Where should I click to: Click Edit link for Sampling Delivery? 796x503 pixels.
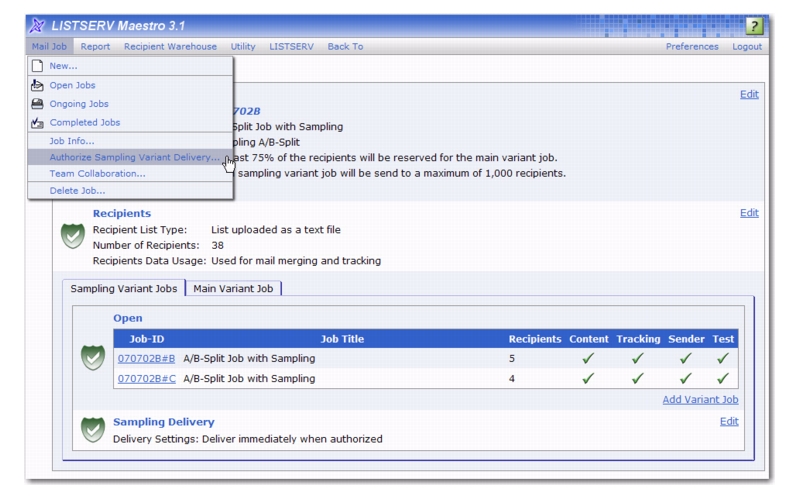729,422
